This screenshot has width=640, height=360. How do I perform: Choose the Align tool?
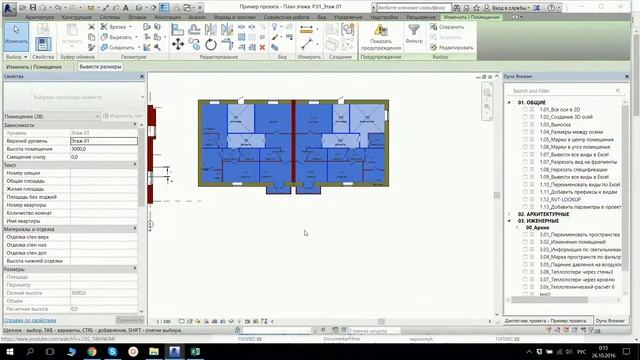[178, 29]
